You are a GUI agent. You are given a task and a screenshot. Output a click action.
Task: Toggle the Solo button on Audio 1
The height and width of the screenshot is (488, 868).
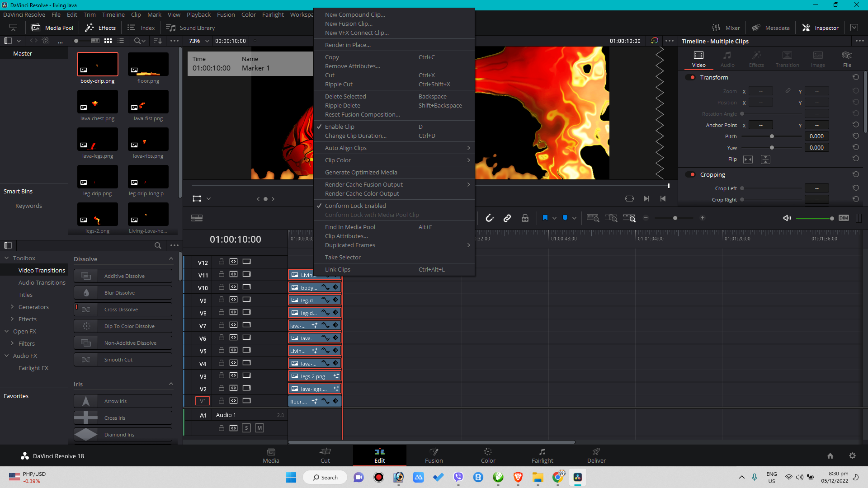click(x=246, y=428)
